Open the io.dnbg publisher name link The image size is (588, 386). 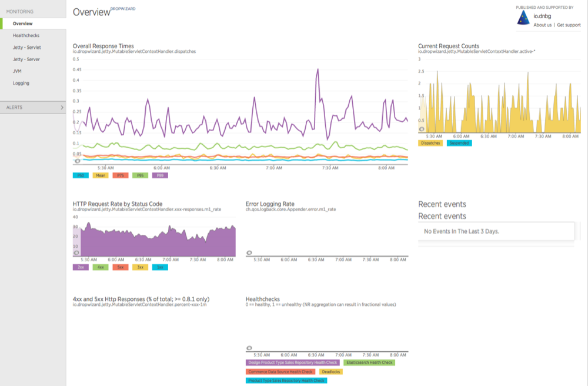pyautogui.click(x=542, y=16)
